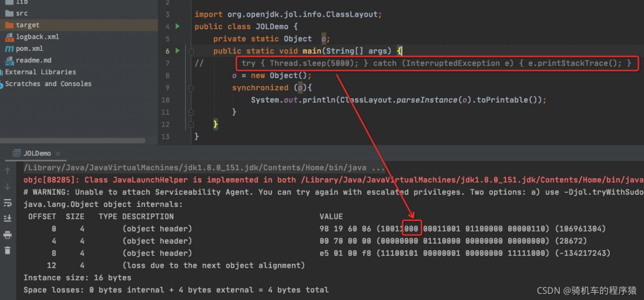Run the main method from the line 6 gutter
This screenshot has height=300, width=644.
(x=177, y=51)
